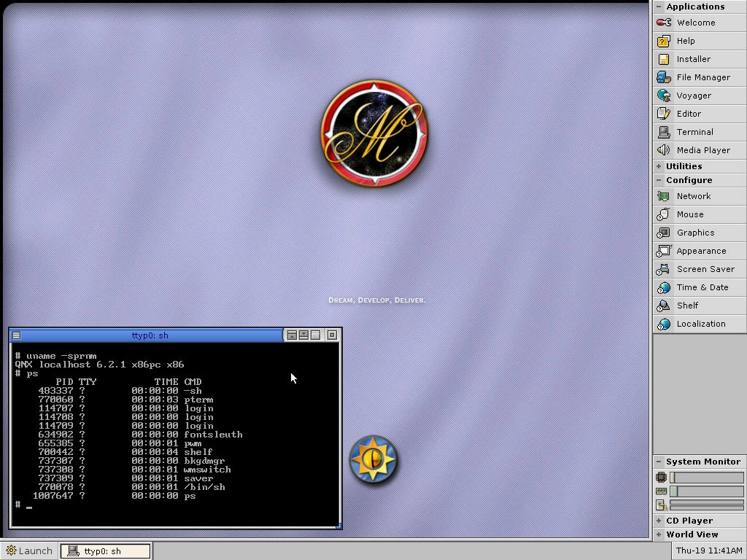The width and height of the screenshot is (747, 560).
Task: Open the Help icon on the shelf
Action: pos(664,41)
